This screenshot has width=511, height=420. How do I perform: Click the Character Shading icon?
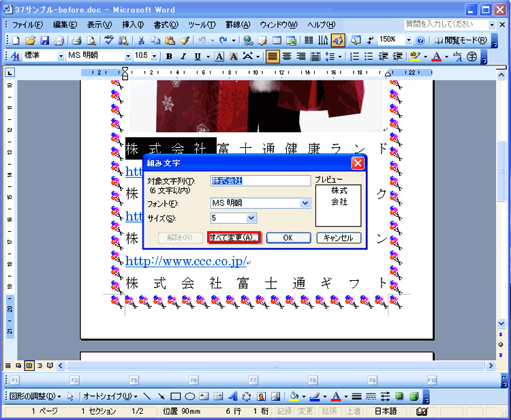(x=233, y=57)
